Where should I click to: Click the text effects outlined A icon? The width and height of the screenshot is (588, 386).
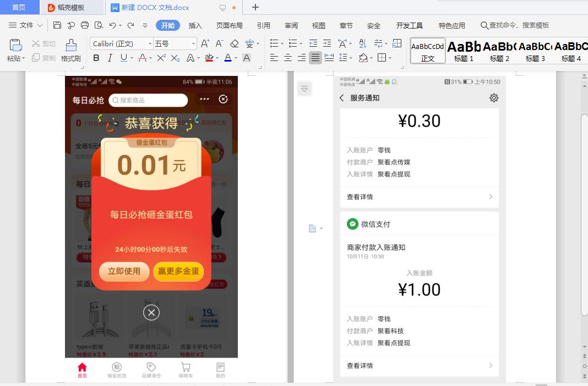[190, 58]
